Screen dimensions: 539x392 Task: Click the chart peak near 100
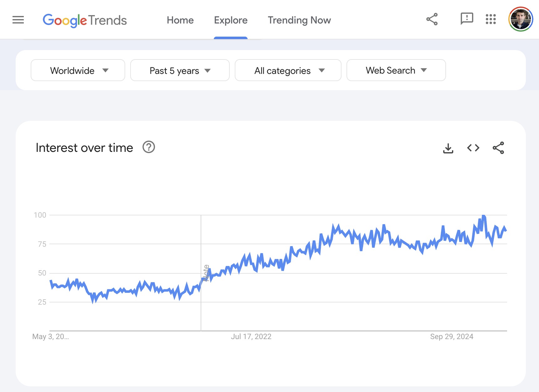tap(484, 216)
